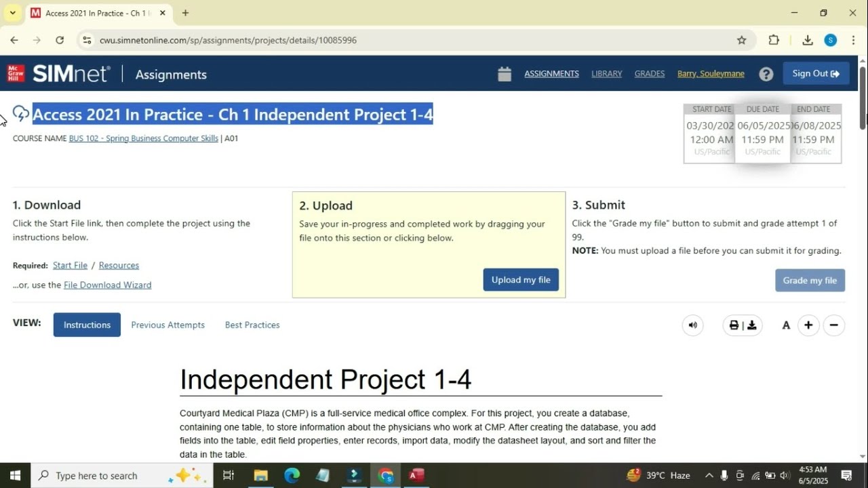Viewport: 868px width, 488px height.
Task: Open the LIBRARY menu
Action: click(606, 74)
